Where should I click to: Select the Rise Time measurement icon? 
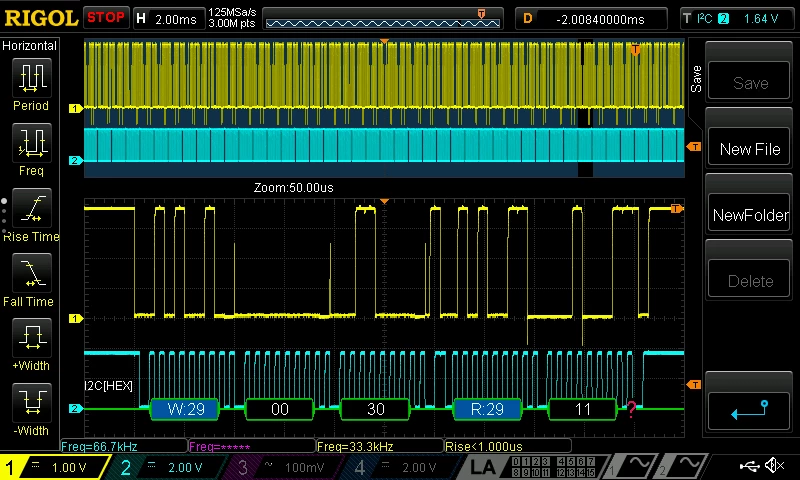[x=32, y=208]
